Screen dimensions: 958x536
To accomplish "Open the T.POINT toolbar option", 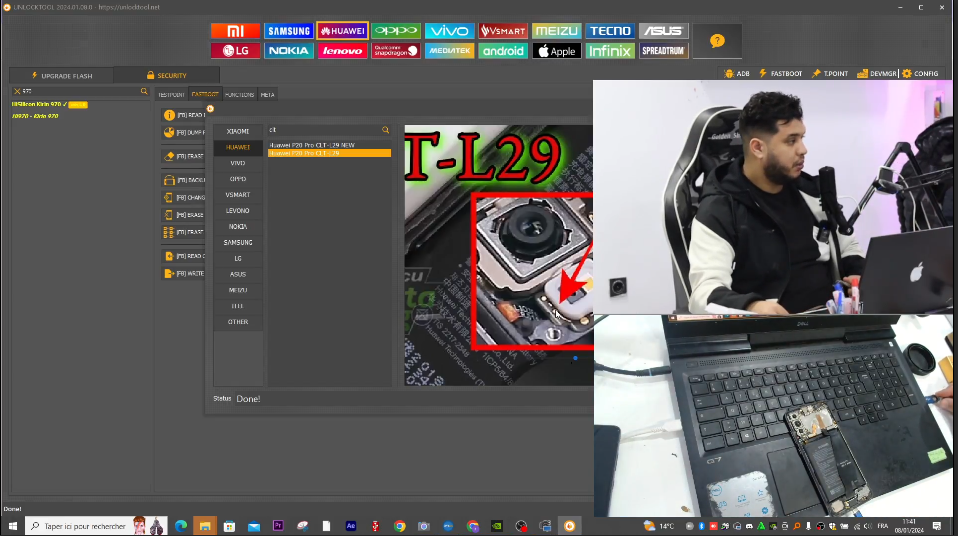I will point(830,73).
